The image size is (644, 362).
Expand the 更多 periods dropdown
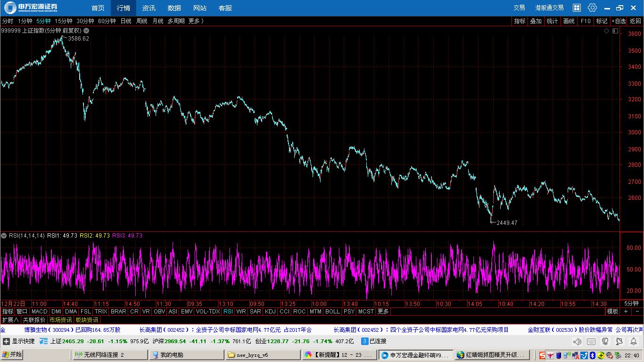pos(196,21)
